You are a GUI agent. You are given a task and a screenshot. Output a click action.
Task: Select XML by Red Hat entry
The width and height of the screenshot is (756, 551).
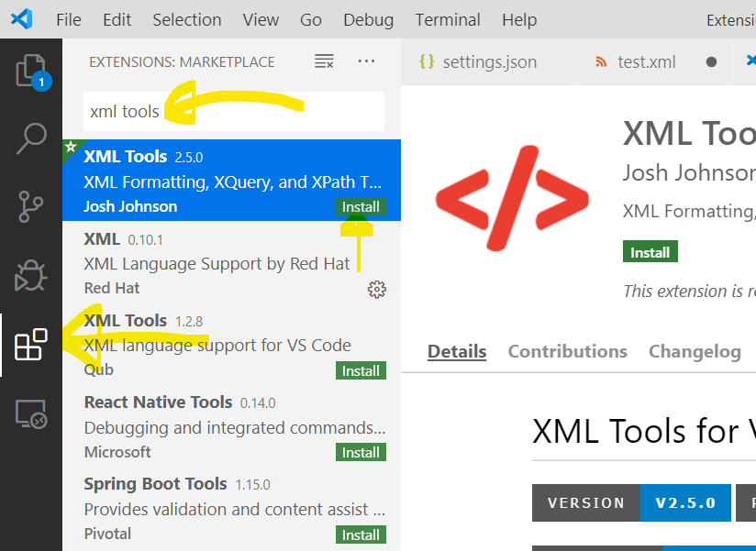[231, 262]
